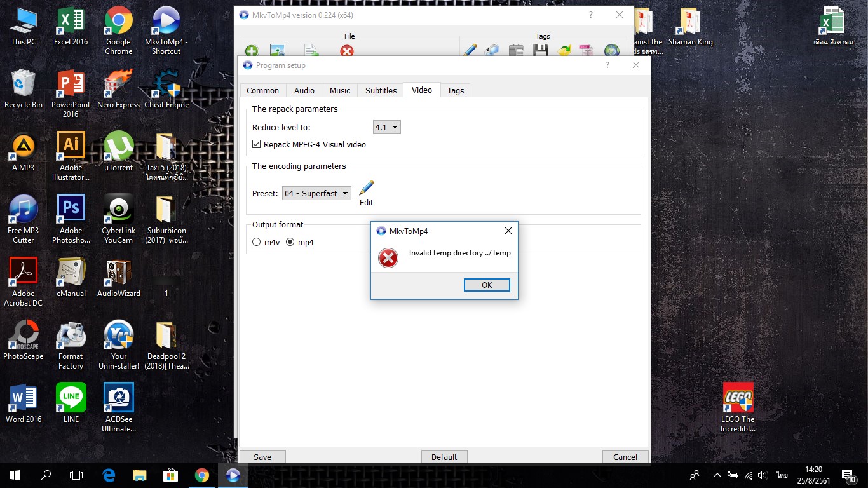Click the globe icon in Tags toolbar
The height and width of the screenshot is (488, 868).
[612, 51]
